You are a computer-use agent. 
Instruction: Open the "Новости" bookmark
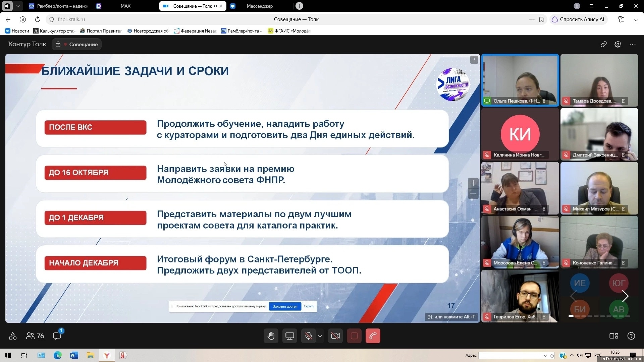tap(17, 31)
